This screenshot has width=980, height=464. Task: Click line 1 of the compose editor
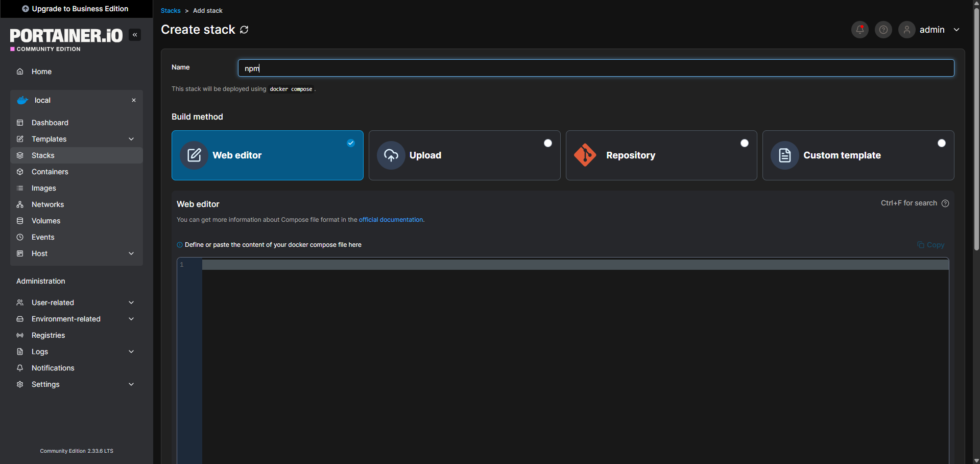575,265
